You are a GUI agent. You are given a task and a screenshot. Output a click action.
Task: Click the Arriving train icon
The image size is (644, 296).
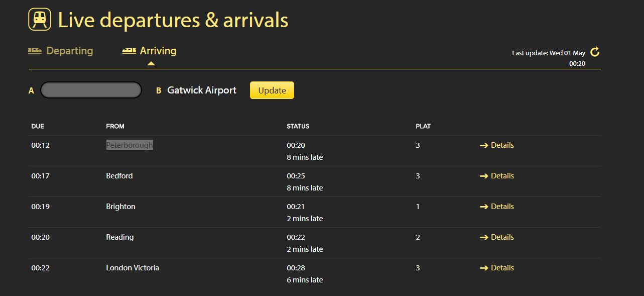click(x=129, y=51)
